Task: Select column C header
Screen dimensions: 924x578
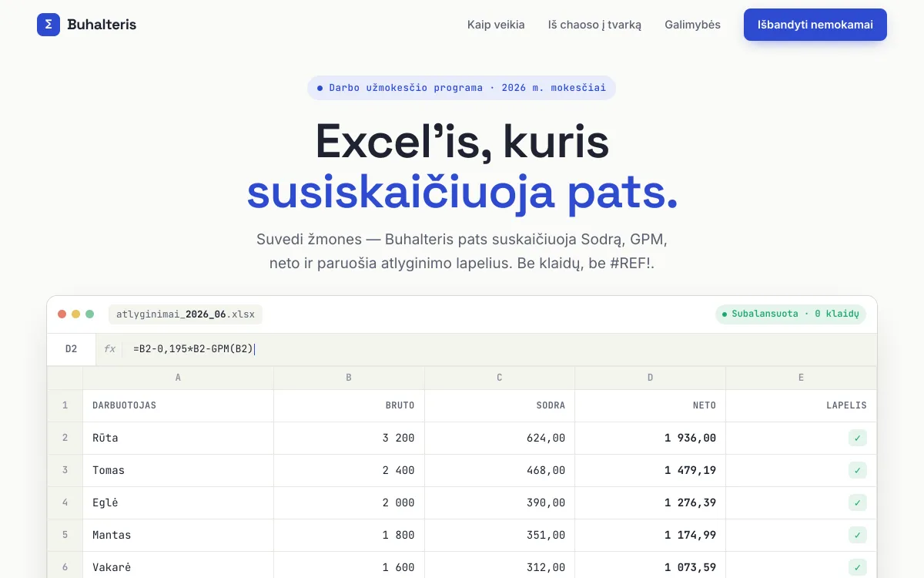Action: [500, 378]
